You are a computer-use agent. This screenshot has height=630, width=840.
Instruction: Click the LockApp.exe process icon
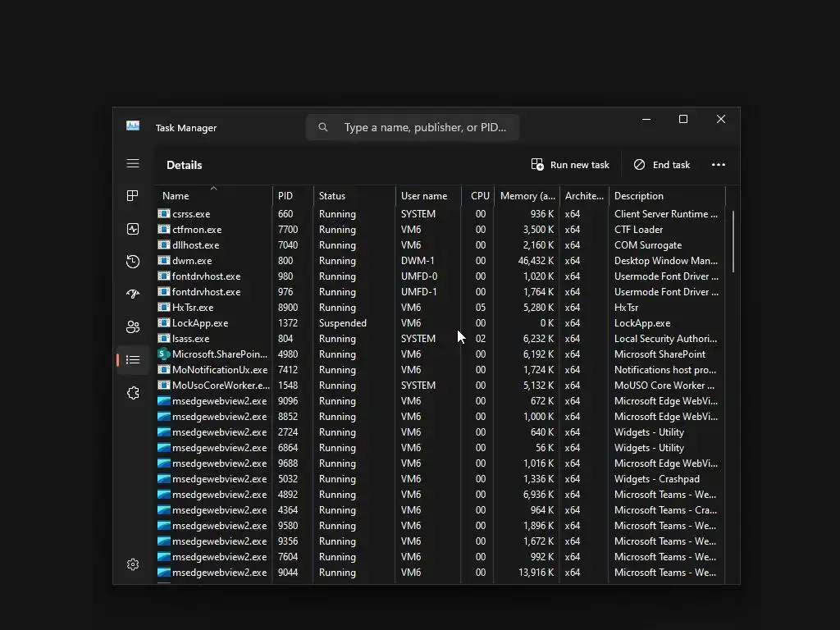(x=164, y=323)
